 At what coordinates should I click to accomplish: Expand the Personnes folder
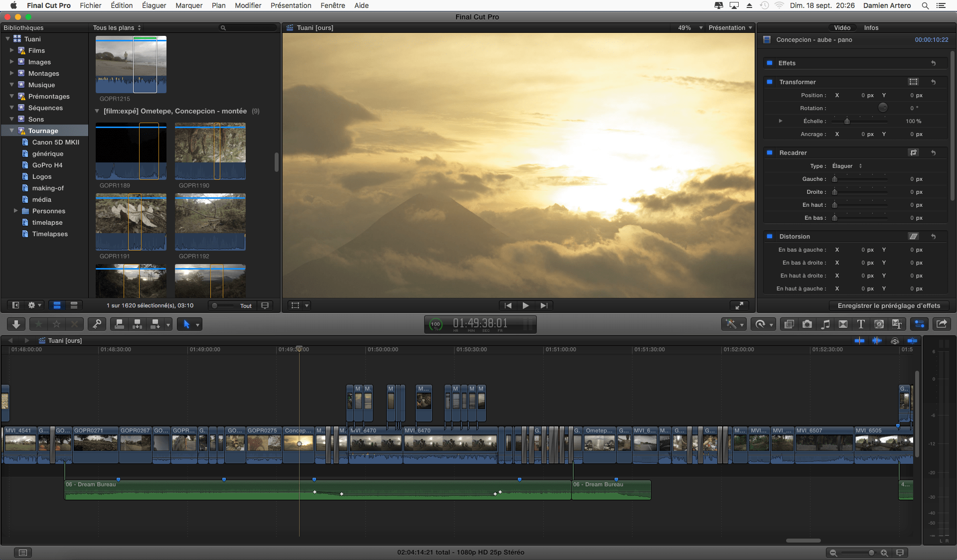15,211
